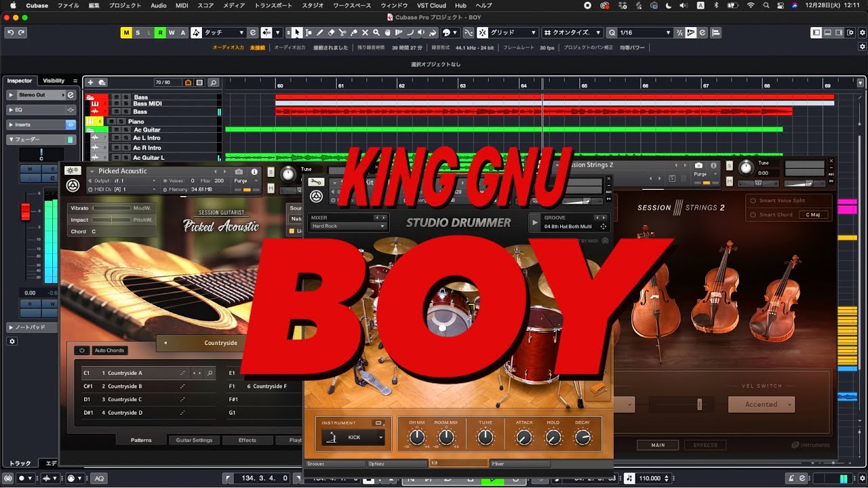Click Picked Acoustic wrench edit icon
868x488 pixels.
point(73,171)
